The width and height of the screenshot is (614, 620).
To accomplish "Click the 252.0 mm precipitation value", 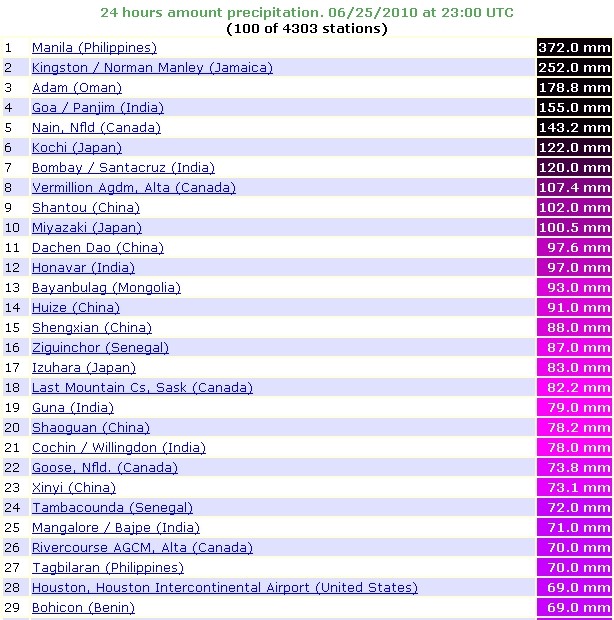I will tap(574, 68).
